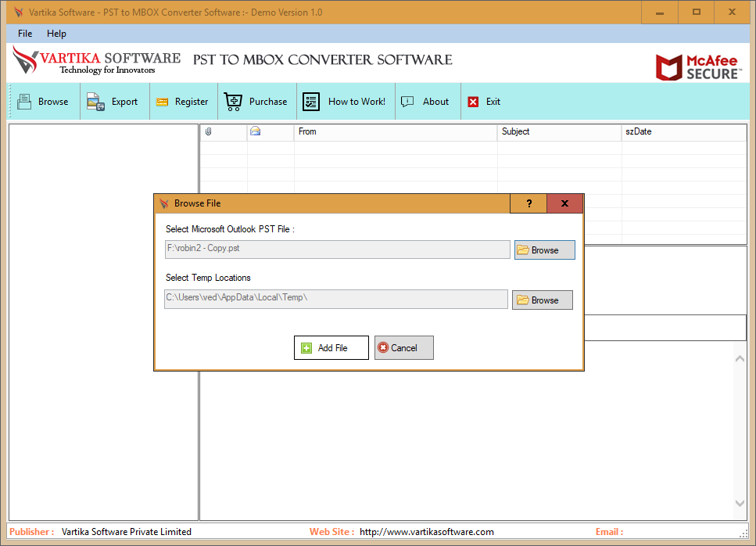Viewport: 756px width, 546px height.
Task: Browse for the temp location folder
Action: (x=543, y=300)
